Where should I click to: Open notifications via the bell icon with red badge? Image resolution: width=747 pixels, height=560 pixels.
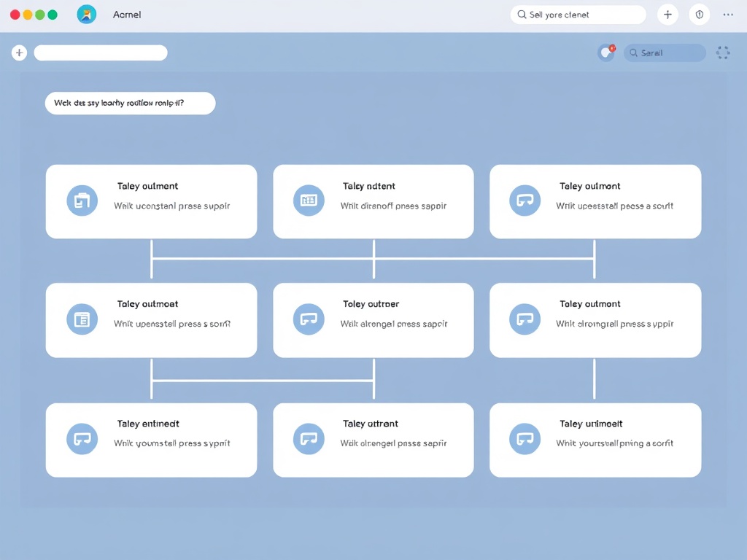click(605, 52)
